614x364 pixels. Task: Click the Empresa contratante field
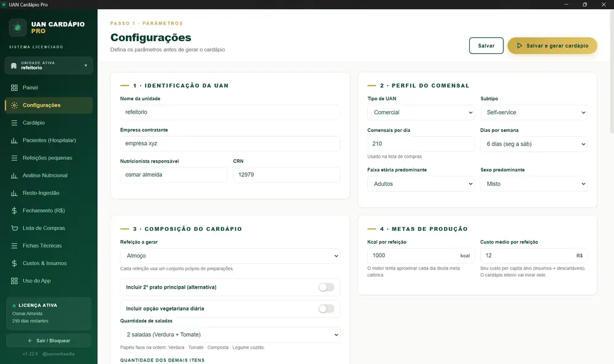[230, 144]
